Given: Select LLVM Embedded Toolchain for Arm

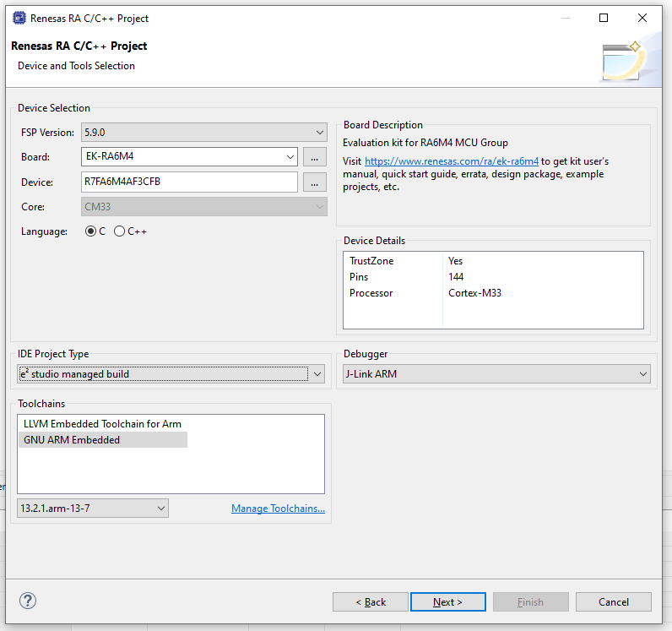Looking at the screenshot, I should coord(102,424).
